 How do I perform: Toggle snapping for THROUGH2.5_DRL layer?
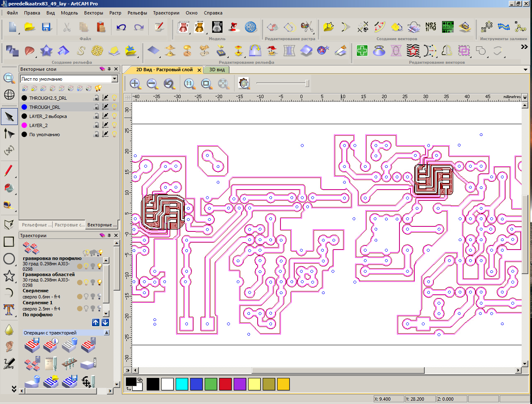105,98
